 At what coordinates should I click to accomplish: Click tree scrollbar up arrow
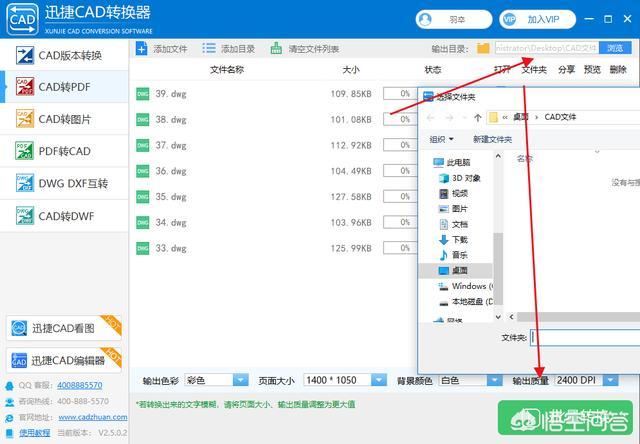coord(498,156)
